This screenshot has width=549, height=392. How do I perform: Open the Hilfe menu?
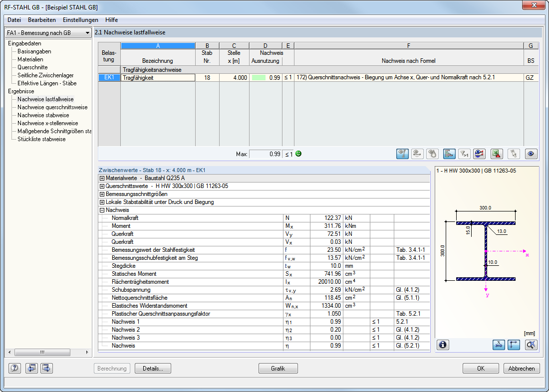[111, 20]
